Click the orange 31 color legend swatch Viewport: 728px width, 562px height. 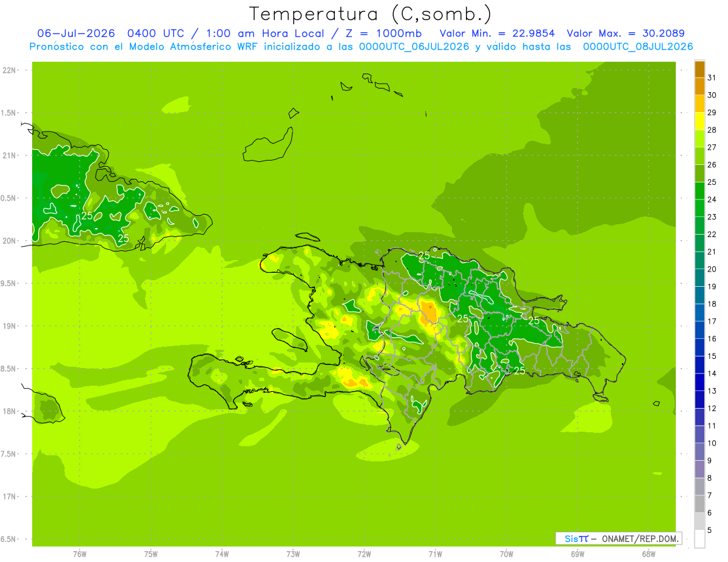(699, 69)
